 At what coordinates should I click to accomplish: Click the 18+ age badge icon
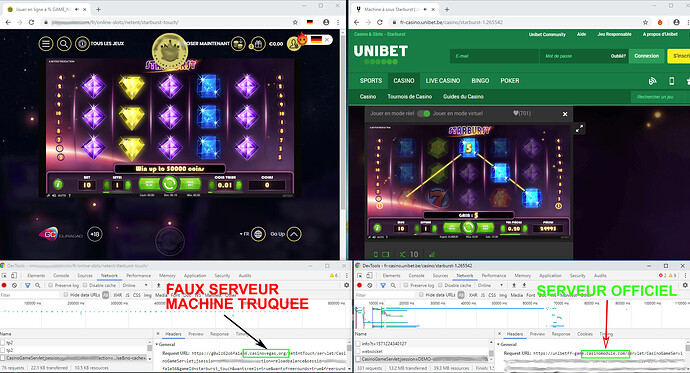tap(95, 234)
